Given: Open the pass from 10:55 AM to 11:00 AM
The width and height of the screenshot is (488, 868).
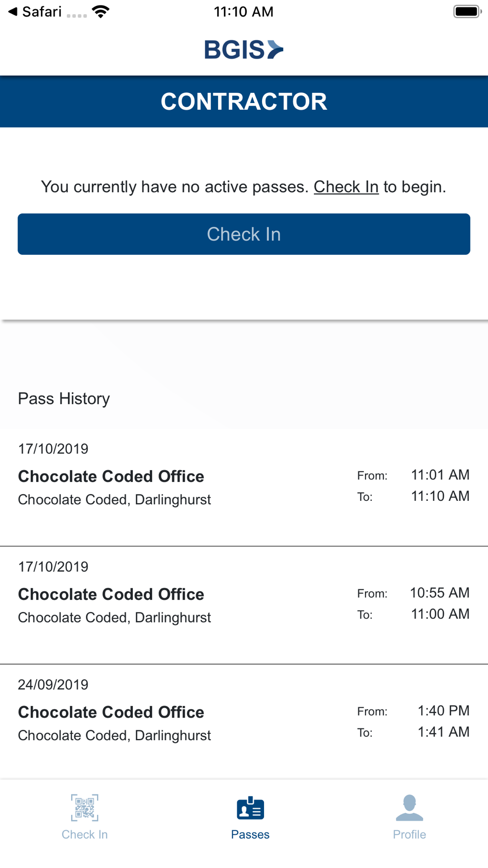Looking at the screenshot, I should 244,605.
